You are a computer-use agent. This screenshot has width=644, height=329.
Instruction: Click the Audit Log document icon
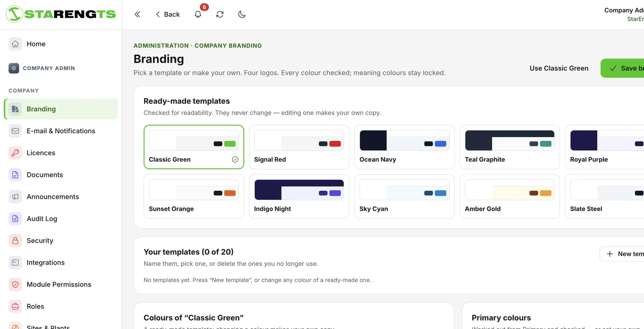[x=15, y=219]
